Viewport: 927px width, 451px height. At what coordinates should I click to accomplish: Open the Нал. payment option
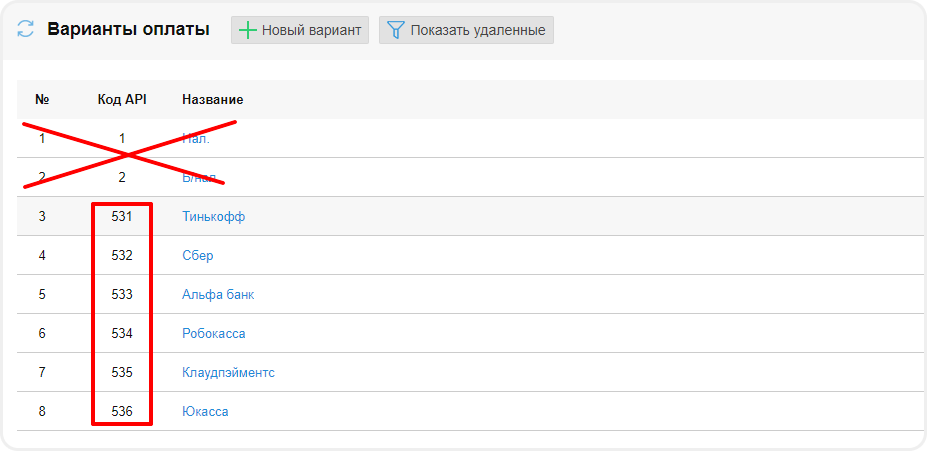coord(196,139)
